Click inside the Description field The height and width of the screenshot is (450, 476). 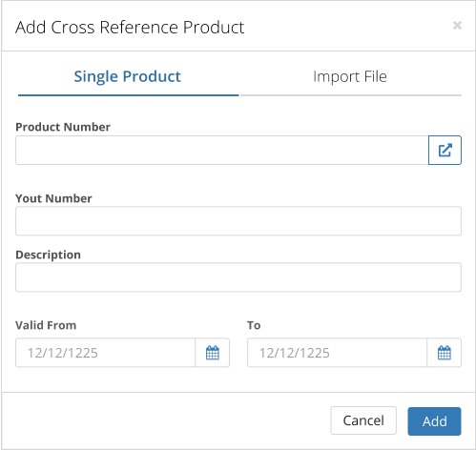tap(238, 277)
